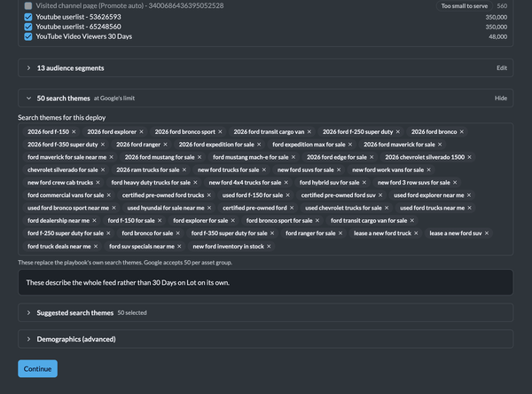Remove "ford commercial vans for sale" theme
This screenshot has height=394, width=532.
click(108, 195)
